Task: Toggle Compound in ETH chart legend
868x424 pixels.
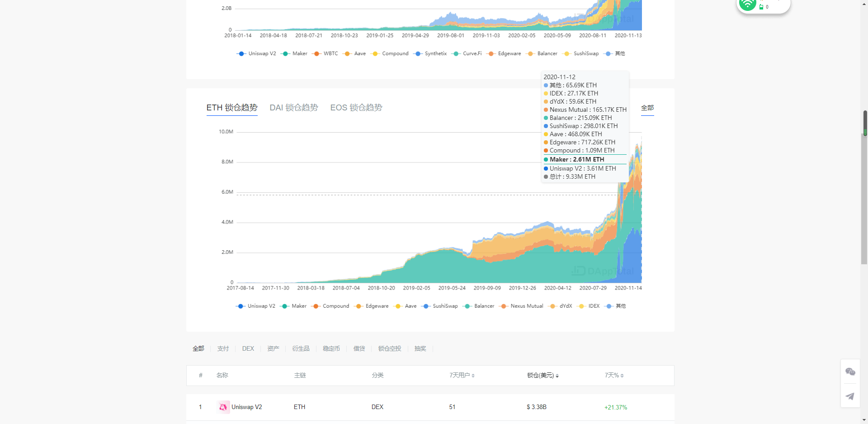Action: coord(330,306)
